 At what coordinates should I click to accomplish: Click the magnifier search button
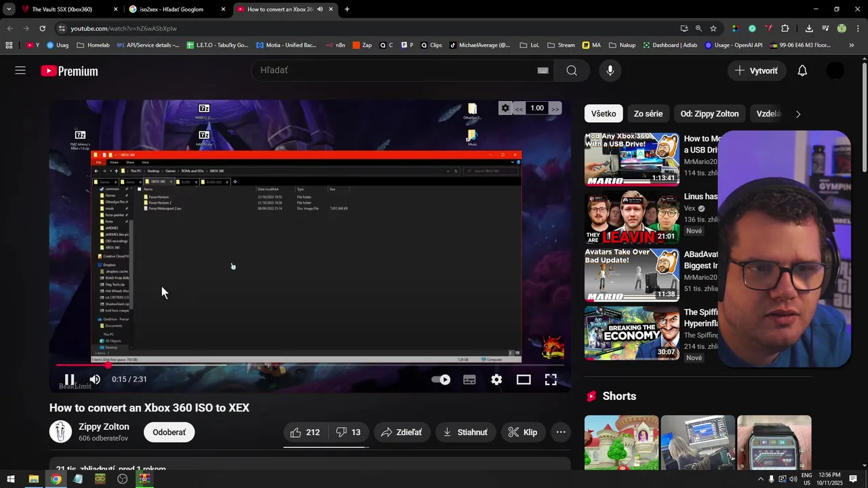572,70
